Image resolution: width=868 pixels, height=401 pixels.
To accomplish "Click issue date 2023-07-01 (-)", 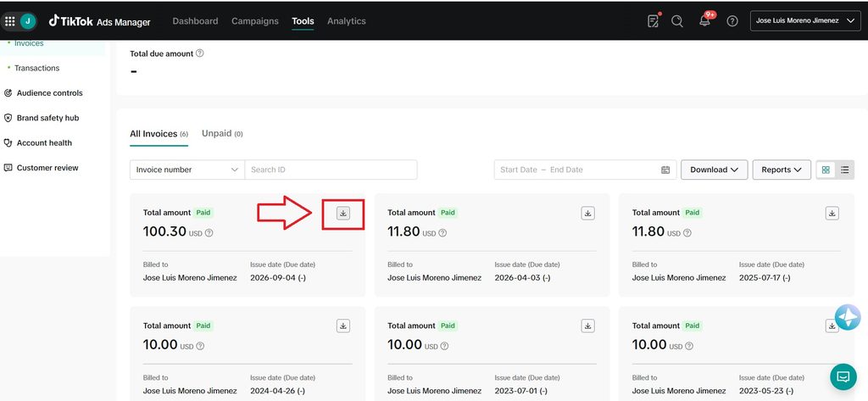I will click(521, 391).
